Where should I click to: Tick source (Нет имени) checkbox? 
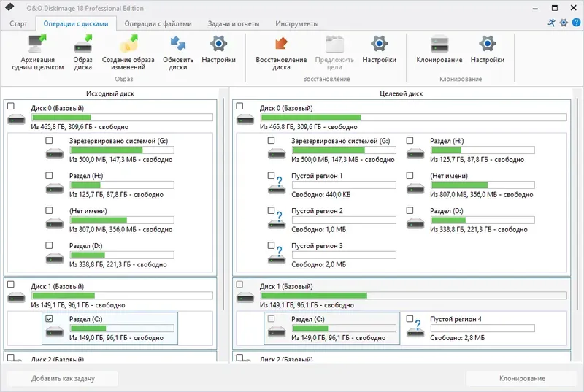coord(49,210)
